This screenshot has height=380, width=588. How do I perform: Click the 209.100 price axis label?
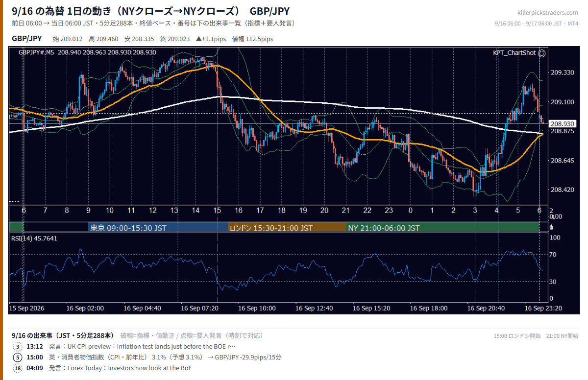562,102
